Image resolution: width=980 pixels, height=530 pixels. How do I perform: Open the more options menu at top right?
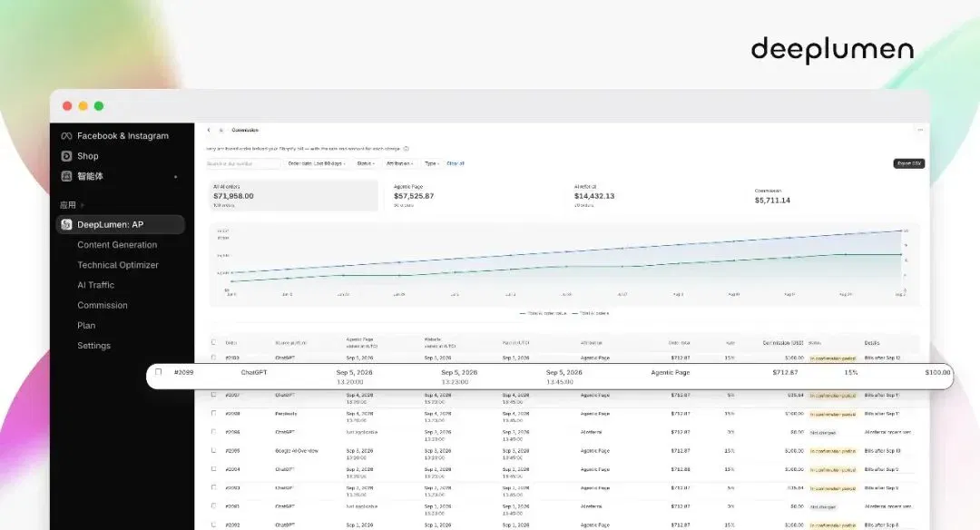[920, 130]
